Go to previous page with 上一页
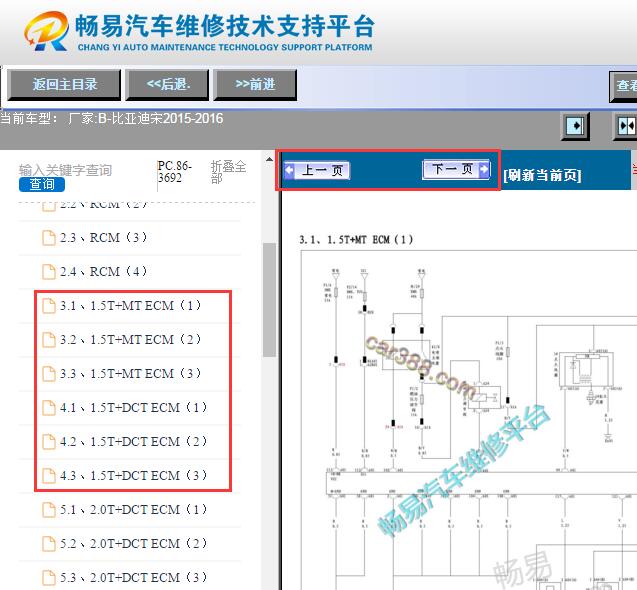 point(317,170)
